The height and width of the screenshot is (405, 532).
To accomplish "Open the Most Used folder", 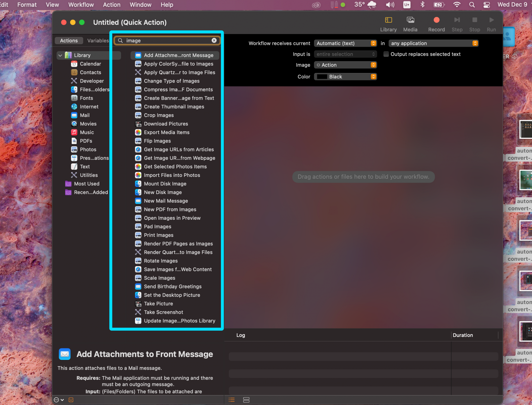I will 87,184.
